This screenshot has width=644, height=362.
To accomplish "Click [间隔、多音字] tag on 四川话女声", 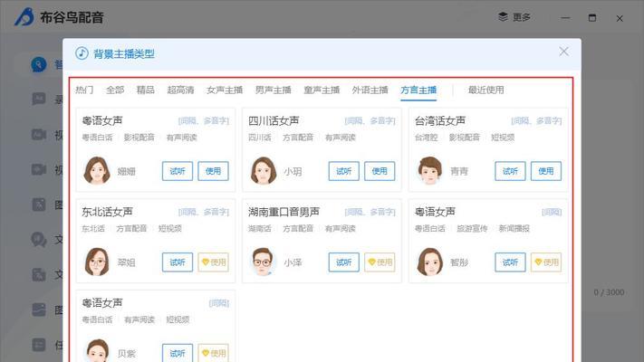I will point(370,120).
